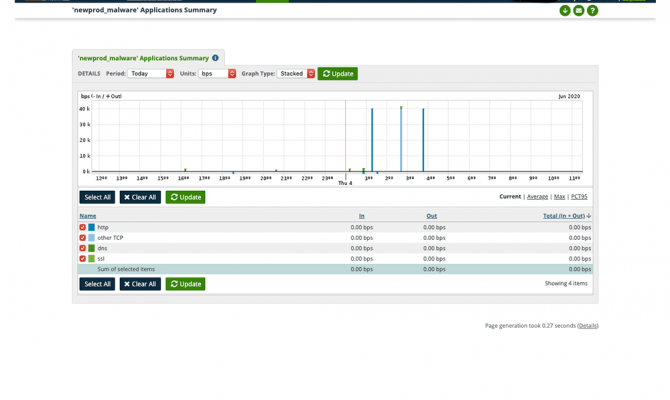Click the dns dark green swatch

(x=91, y=248)
